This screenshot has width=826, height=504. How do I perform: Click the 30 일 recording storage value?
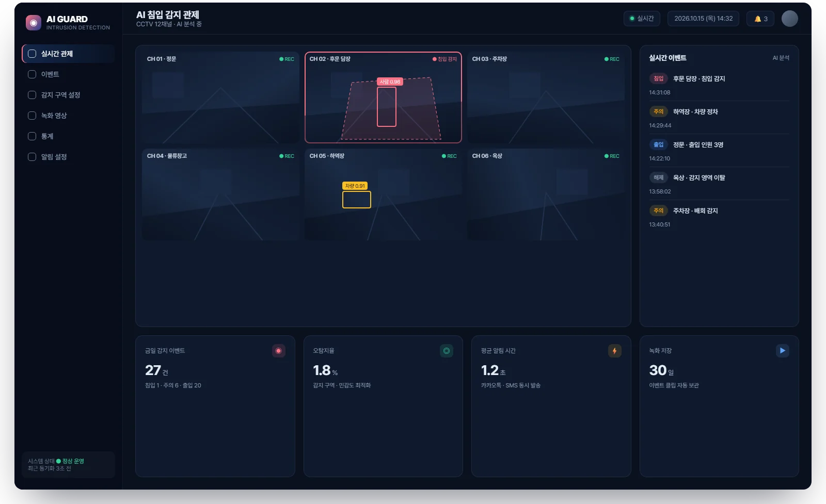pyautogui.click(x=661, y=370)
